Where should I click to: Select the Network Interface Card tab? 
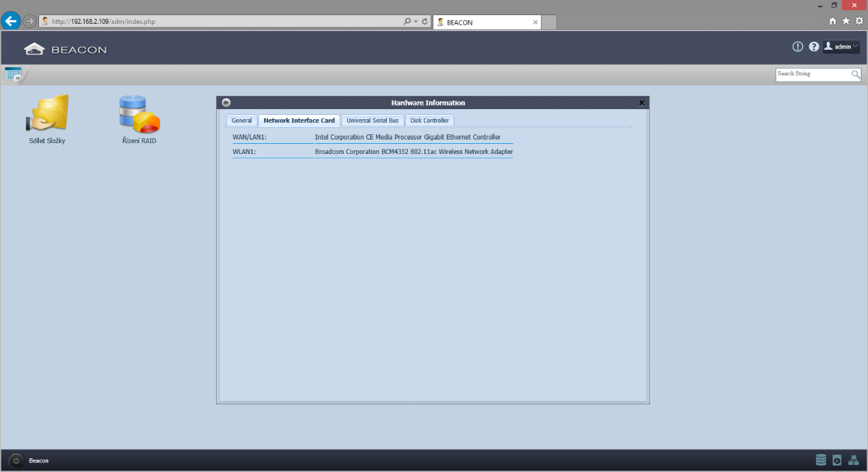299,121
